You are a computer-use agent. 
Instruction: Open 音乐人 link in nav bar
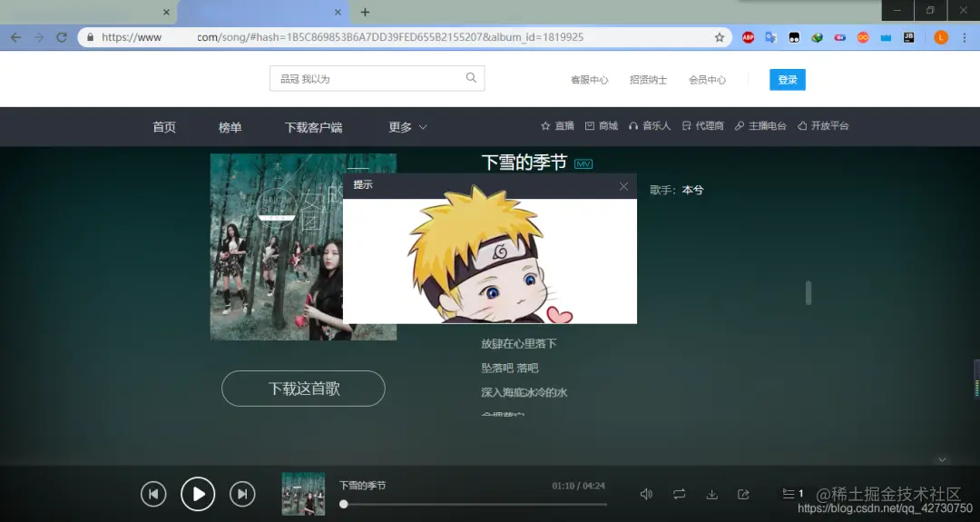click(650, 125)
